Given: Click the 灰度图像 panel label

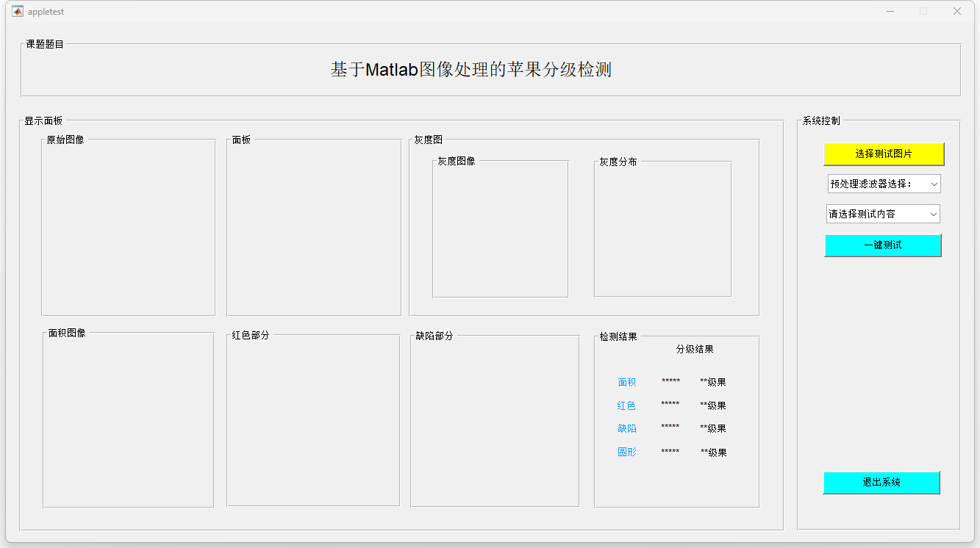Looking at the screenshot, I should [x=457, y=161].
